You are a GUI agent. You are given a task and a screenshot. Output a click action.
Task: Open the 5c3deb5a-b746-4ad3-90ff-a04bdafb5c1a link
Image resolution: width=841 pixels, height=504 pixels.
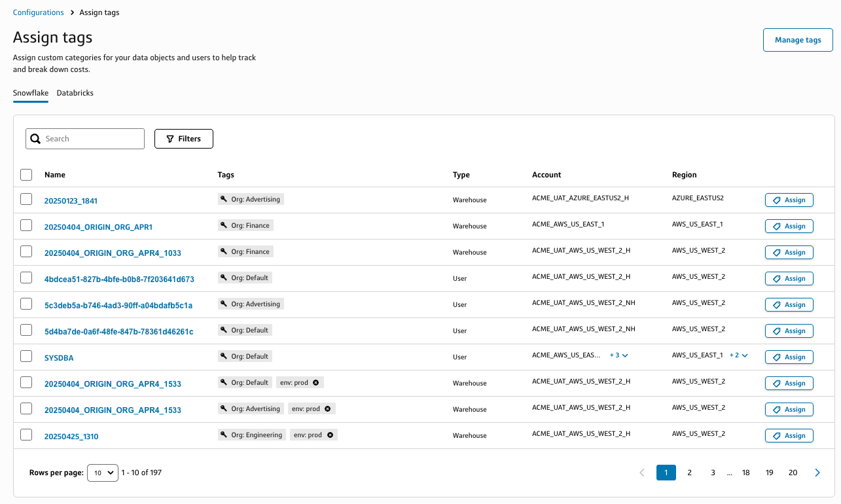[x=118, y=306]
